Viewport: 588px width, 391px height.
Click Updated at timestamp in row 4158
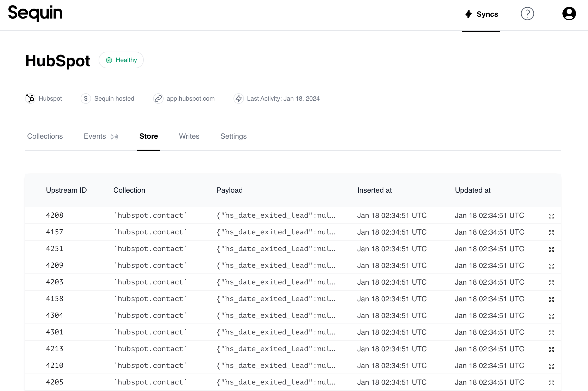click(x=489, y=299)
